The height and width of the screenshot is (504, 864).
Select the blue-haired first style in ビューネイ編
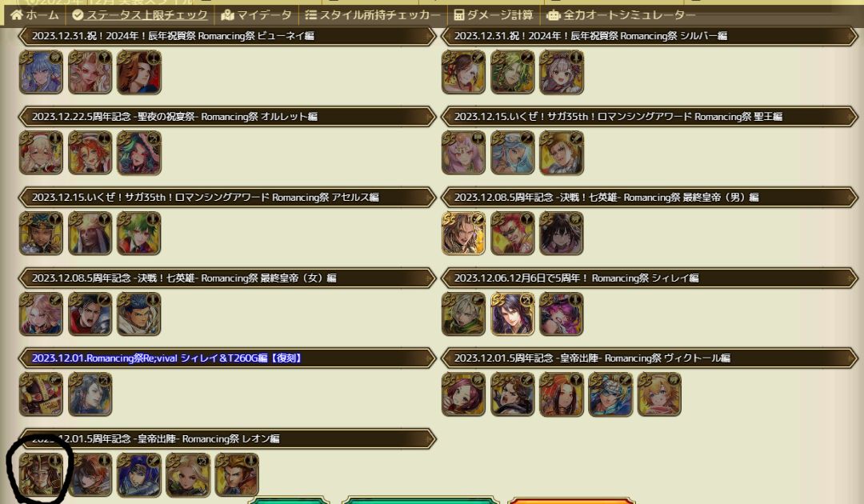[42, 72]
